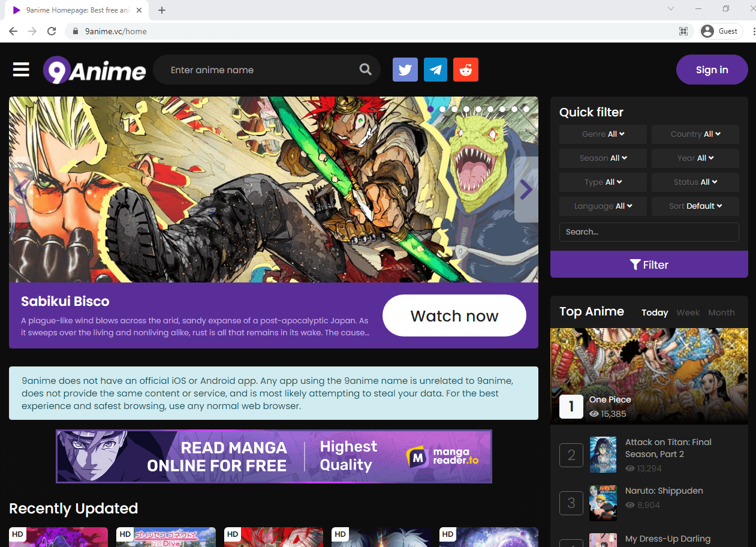Advance to the next carousel slide
756x547 pixels.
tap(526, 190)
